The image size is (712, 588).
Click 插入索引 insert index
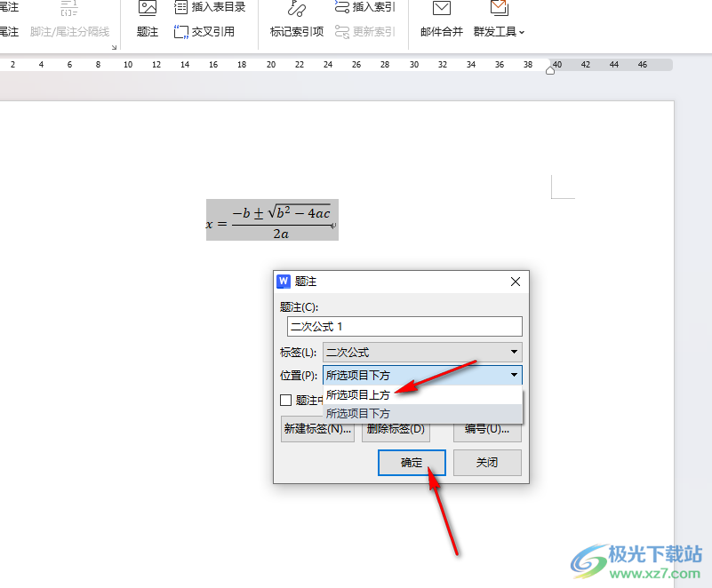[365, 7]
